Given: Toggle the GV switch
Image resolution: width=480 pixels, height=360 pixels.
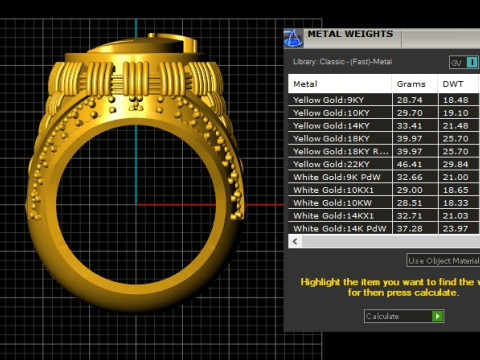Looking at the screenshot, I should 464,62.
